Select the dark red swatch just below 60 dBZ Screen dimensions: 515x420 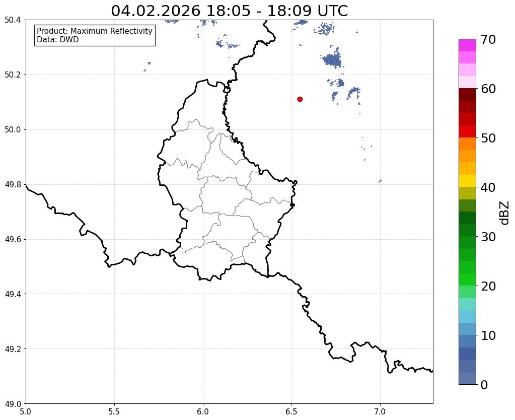click(x=467, y=94)
